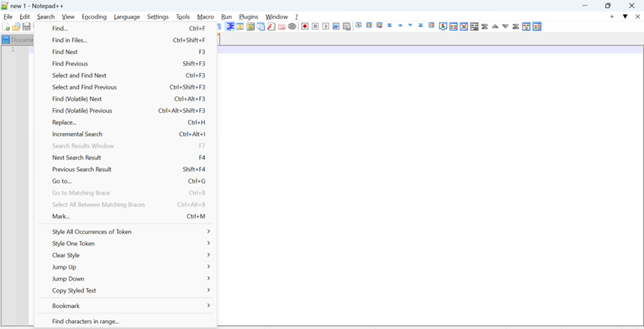The width and height of the screenshot is (644, 329).
Task: Select the partially hidden Document tab
Action: coord(18,40)
